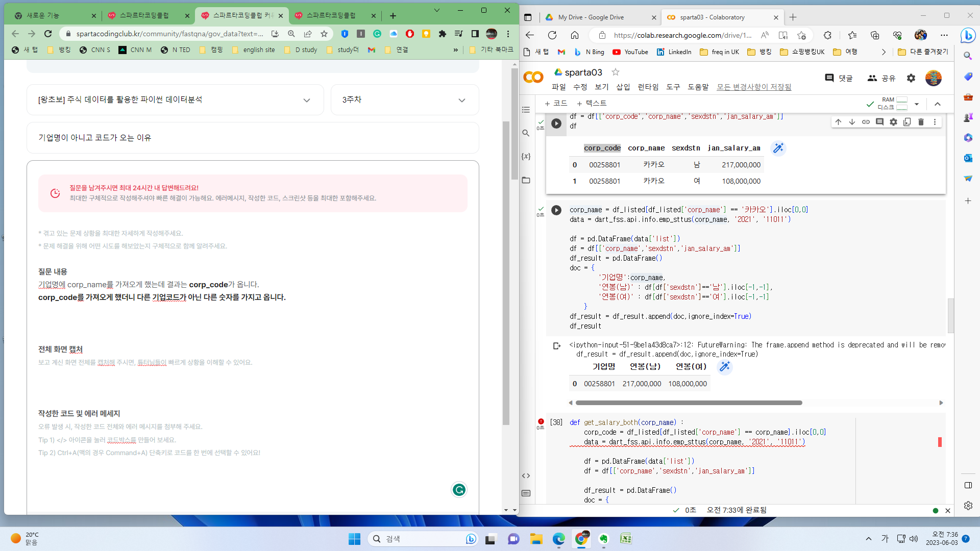
Task: Click the Edge address bar with colab URL
Action: (x=682, y=35)
